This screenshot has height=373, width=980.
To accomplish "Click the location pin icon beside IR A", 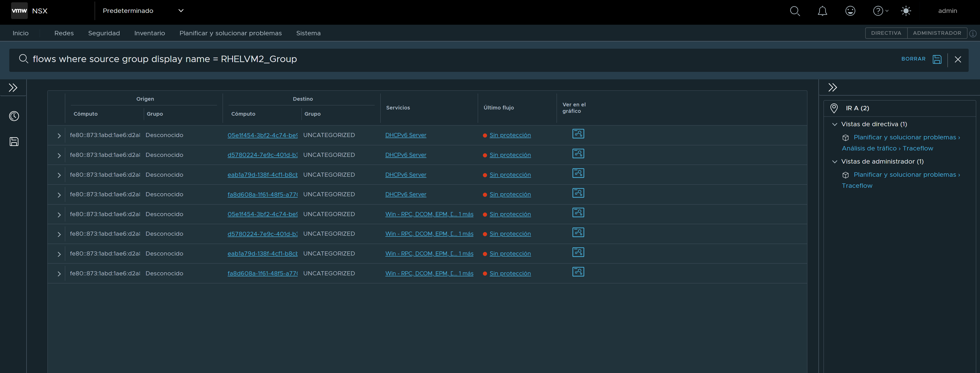I will tap(834, 108).
